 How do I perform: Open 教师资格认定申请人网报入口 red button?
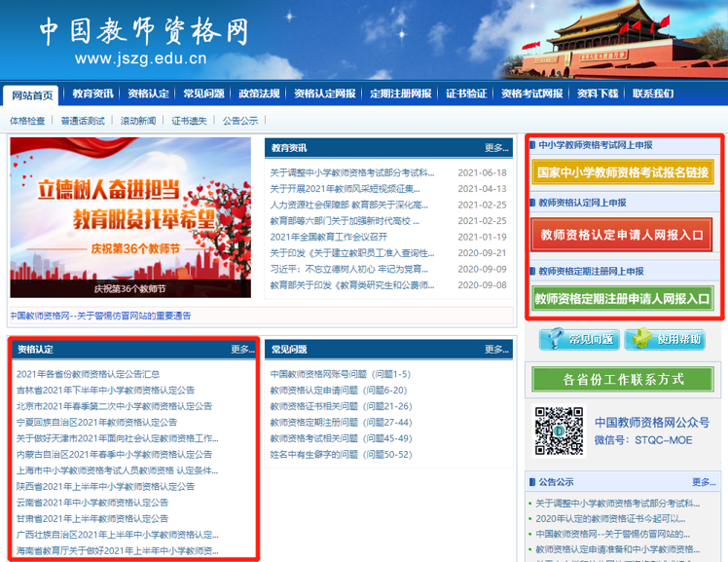point(624,235)
